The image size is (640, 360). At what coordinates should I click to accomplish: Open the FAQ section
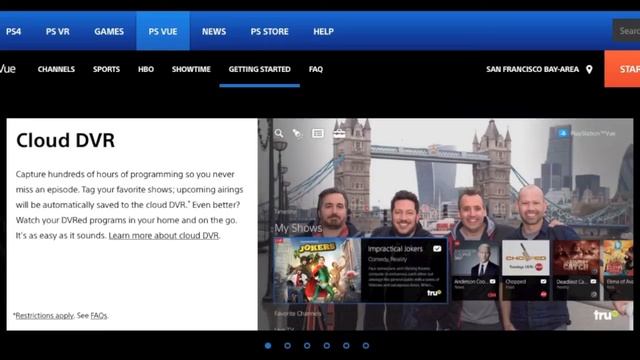(x=316, y=69)
